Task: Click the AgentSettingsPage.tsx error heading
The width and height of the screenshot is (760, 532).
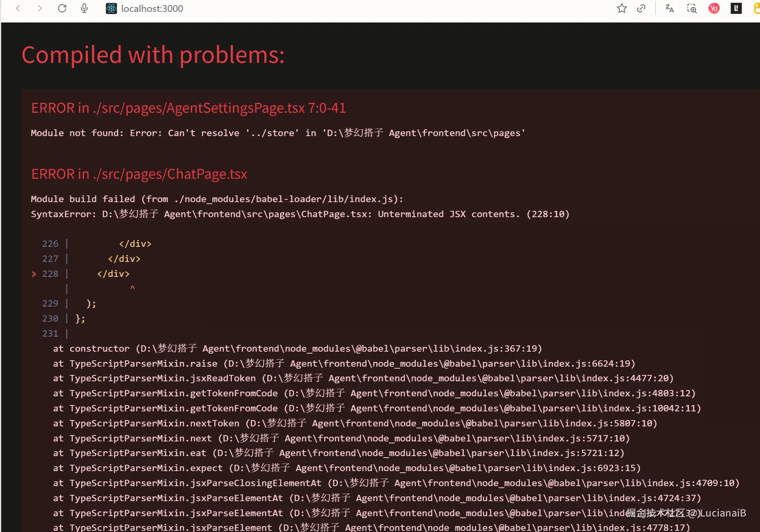Action: (188, 108)
